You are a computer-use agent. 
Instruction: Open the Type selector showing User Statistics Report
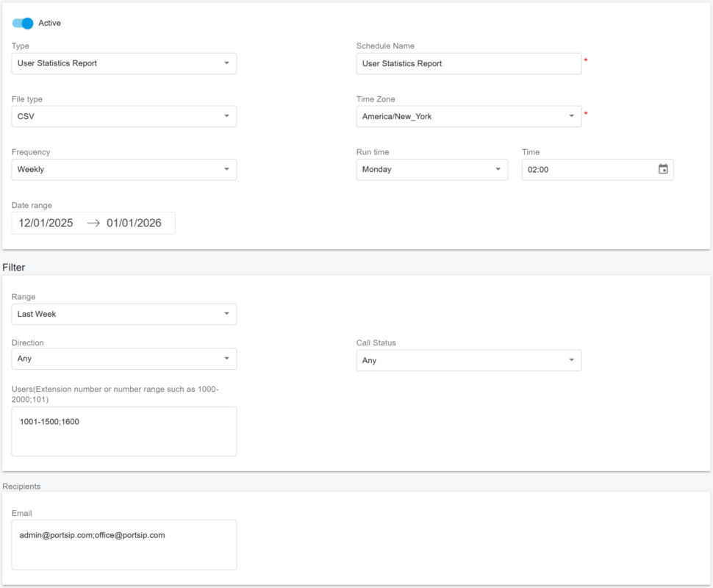click(123, 63)
